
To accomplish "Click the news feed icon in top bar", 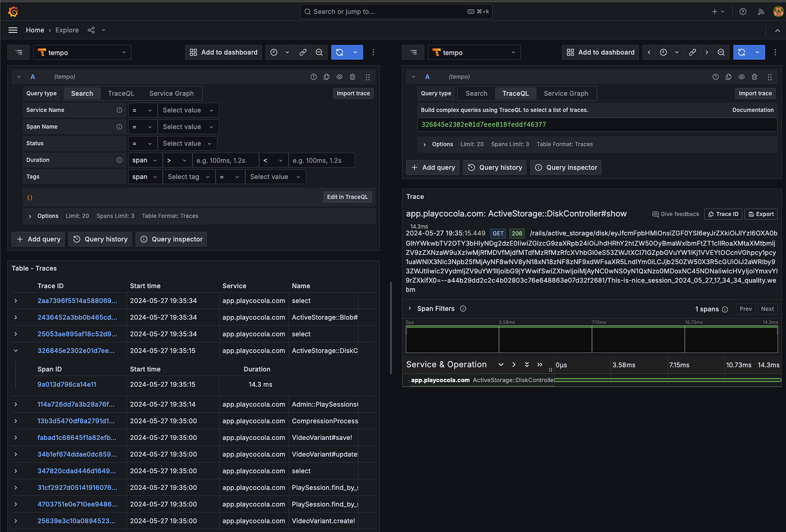I will point(761,11).
